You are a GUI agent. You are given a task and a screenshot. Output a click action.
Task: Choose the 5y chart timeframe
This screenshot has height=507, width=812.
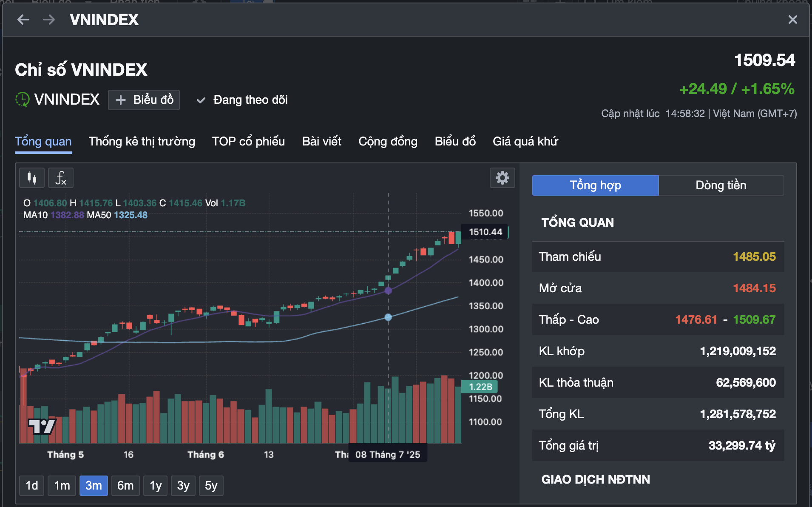coord(211,486)
